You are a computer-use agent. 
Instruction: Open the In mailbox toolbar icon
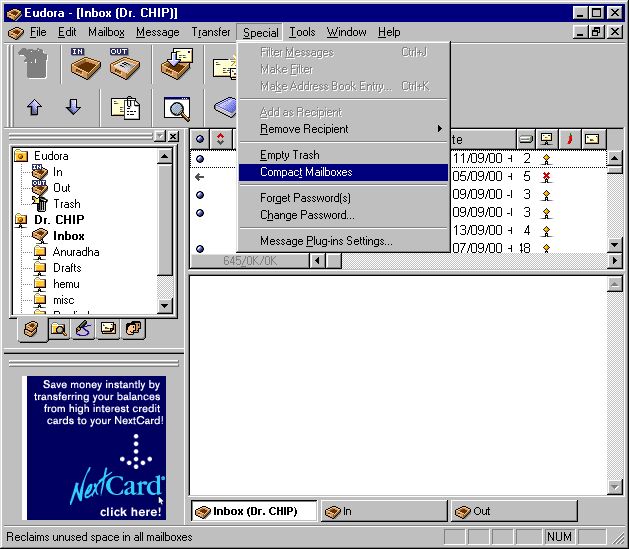click(85, 63)
